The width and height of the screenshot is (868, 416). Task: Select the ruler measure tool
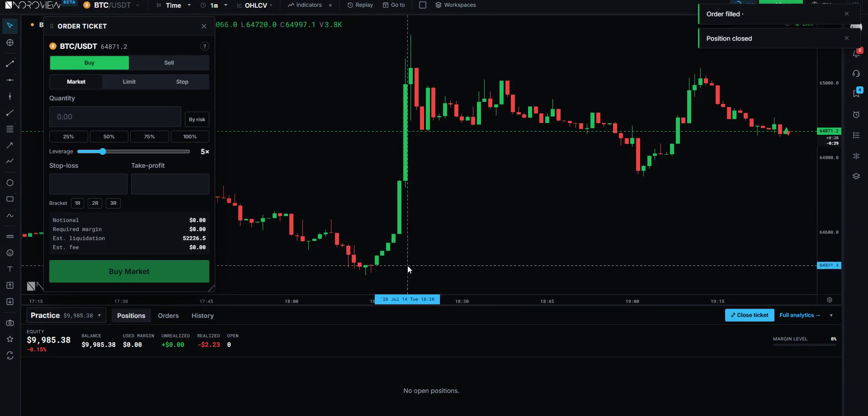point(10,236)
